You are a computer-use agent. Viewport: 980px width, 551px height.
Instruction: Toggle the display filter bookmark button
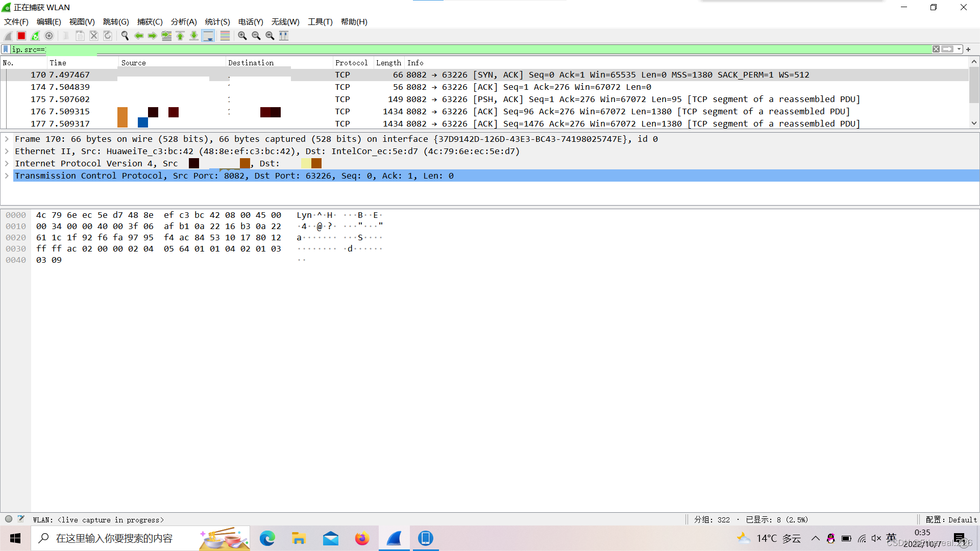[x=6, y=49]
